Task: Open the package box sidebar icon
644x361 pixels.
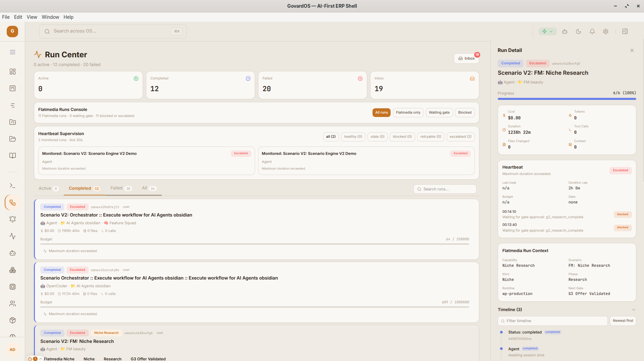Action: [x=12, y=320]
